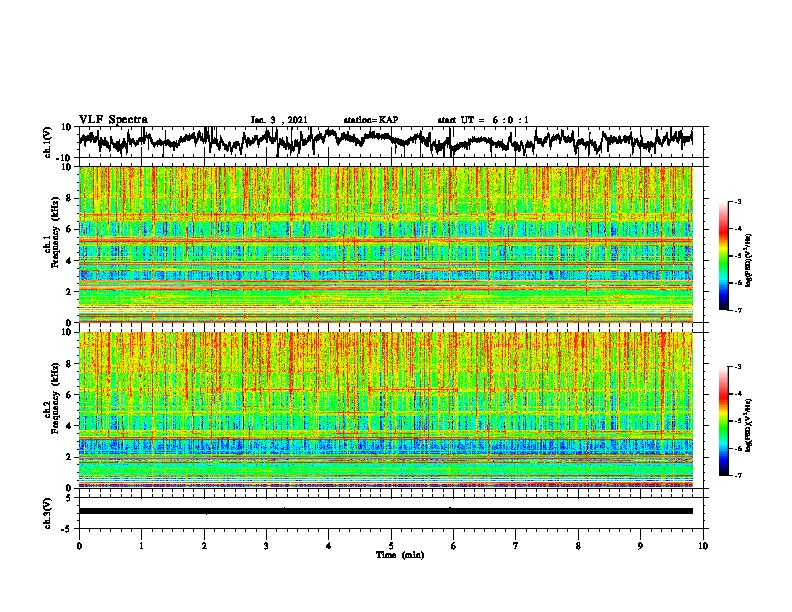Click tick label "2" on the Time axis
Screen dimensions: 792x612
coord(204,546)
